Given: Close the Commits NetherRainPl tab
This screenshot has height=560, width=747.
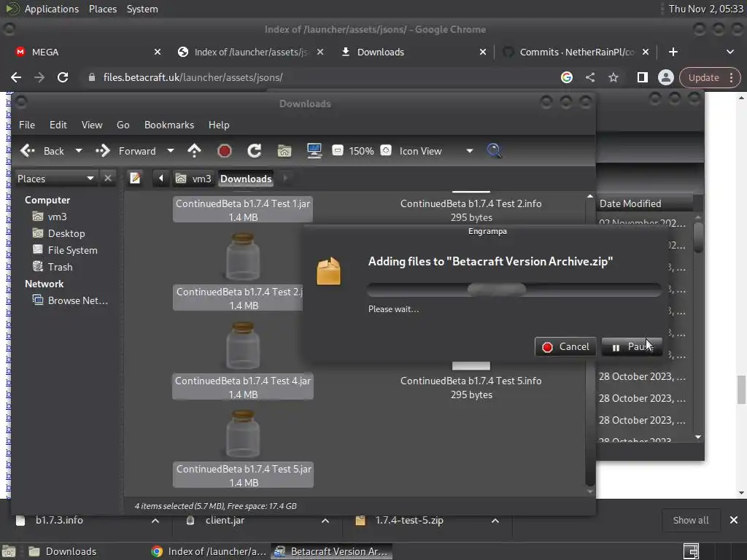Looking at the screenshot, I should (646, 52).
